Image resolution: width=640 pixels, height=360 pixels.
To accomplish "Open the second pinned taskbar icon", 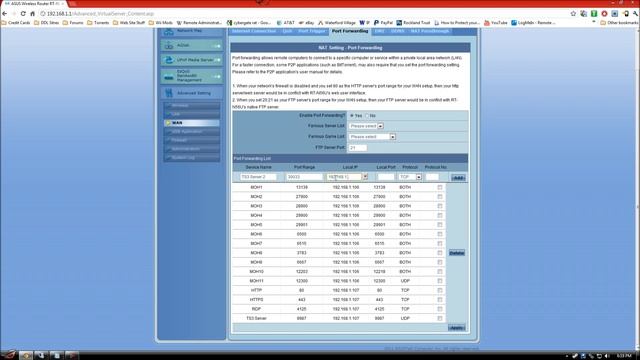I will pos(41,355).
